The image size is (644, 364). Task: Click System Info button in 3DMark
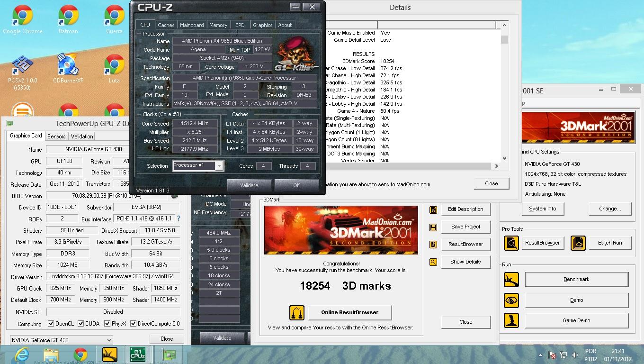[543, 209]
